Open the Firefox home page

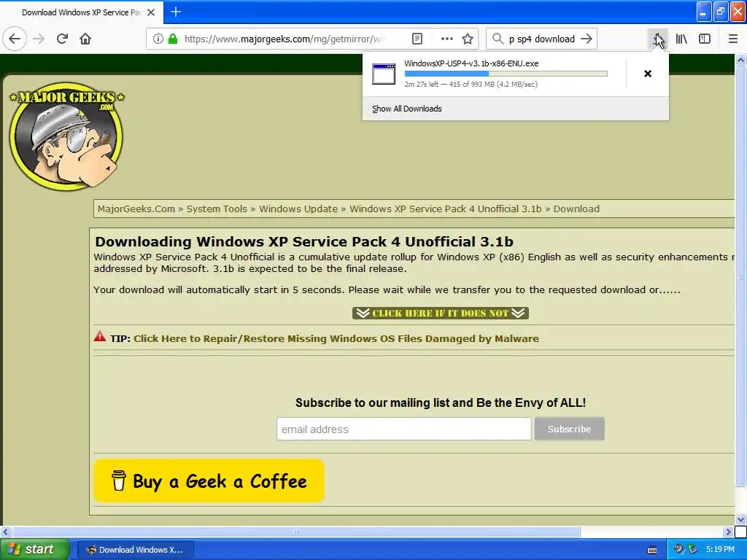pos(85,39)
